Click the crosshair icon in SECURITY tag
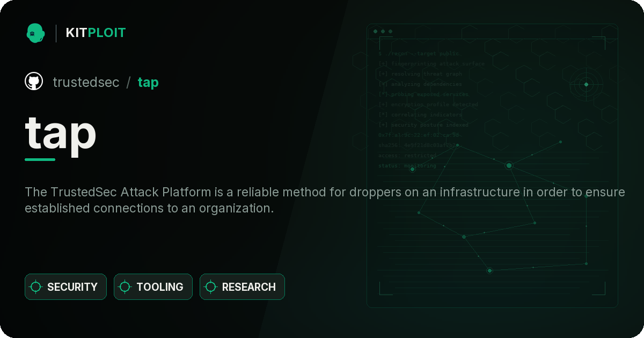Screen dimensions: 644x338 (36, 287)
